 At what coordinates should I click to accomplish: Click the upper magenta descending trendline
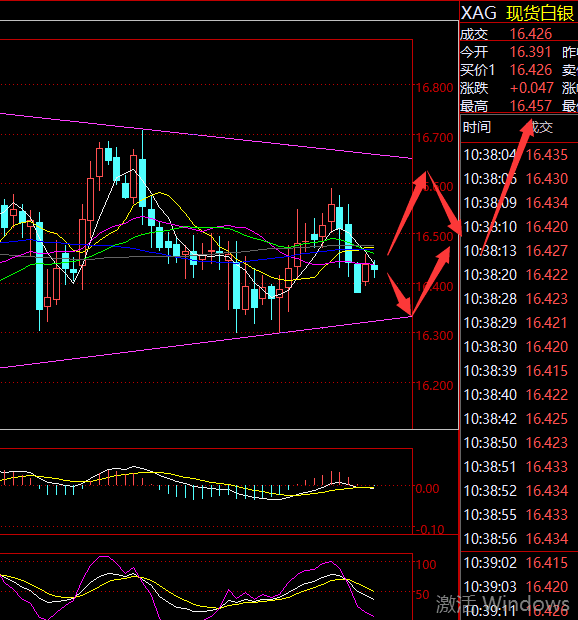click(x=206, y=135)
